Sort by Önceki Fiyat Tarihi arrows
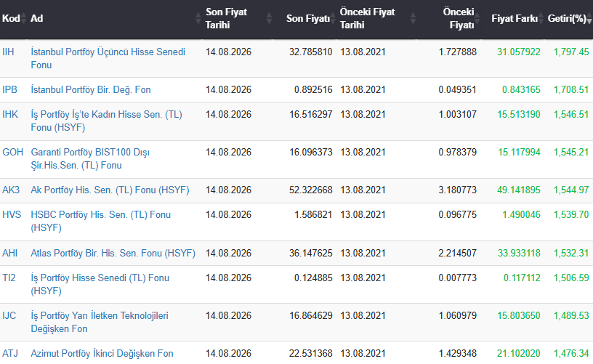 [413, 18]
